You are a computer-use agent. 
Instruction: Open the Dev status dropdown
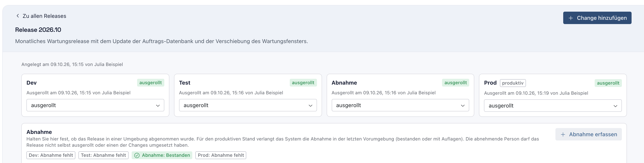pos(95,105)
